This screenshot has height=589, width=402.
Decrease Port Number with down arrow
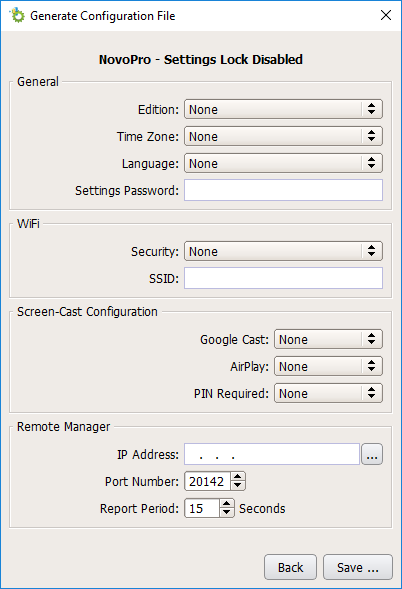tap(237, 486)
